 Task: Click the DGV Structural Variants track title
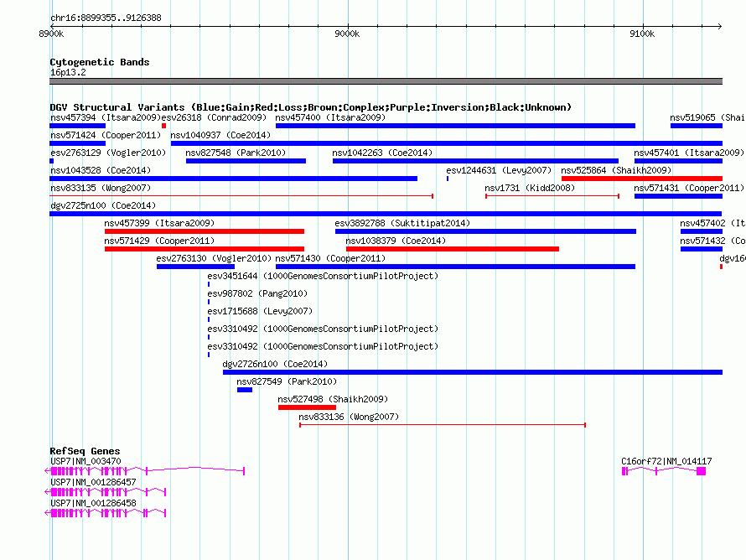point(310,107)
